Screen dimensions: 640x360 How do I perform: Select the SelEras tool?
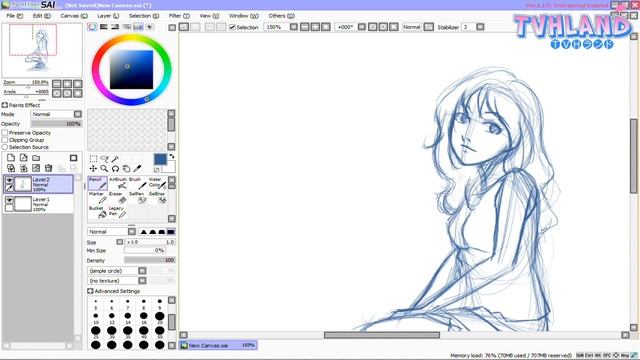157,197
